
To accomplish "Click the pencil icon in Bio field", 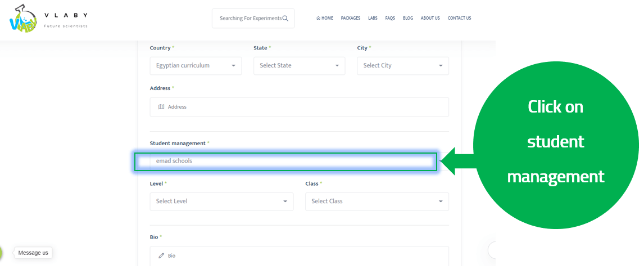I will 161,255.
